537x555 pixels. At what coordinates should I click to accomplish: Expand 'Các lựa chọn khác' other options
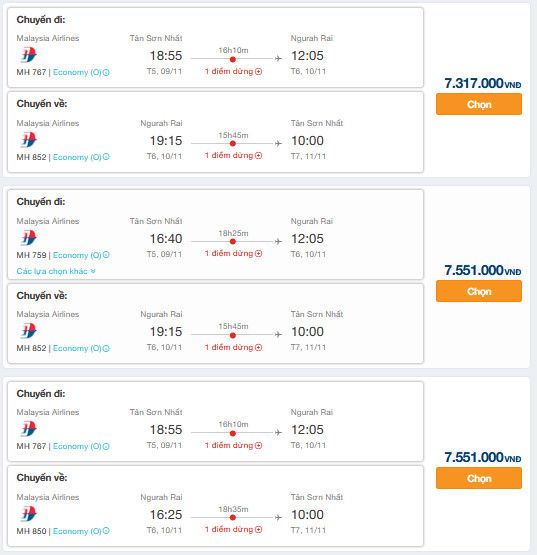56,271
